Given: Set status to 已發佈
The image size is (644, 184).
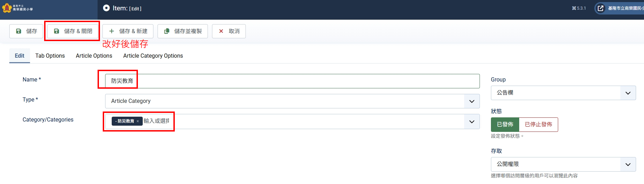Looking at the screenshot, I should [505, 125].
